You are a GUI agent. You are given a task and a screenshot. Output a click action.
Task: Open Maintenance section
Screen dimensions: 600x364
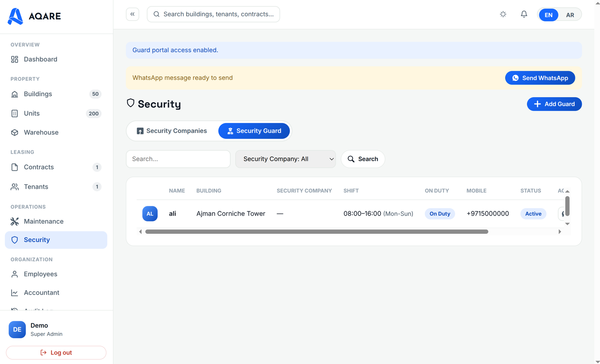[56, 222]
